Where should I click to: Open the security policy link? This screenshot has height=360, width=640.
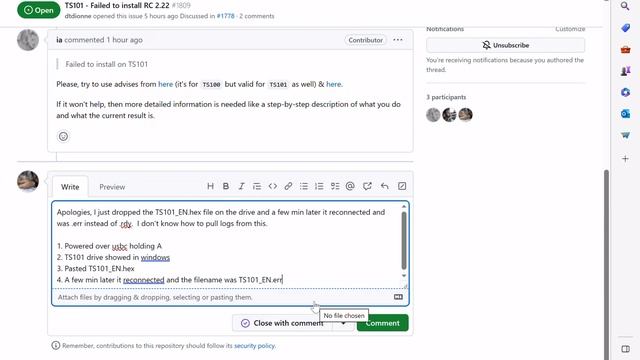(254, 346)
